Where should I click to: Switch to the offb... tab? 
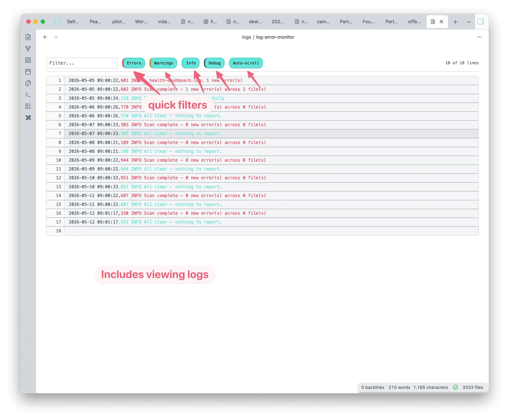click(414, 22)
